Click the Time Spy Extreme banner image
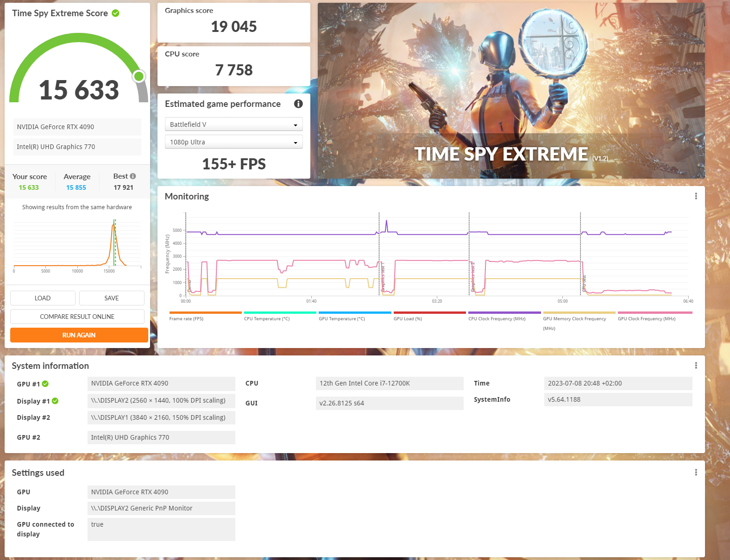Image resolution: width=730 pixels, height=560 pixels. (x=511, y=91)
